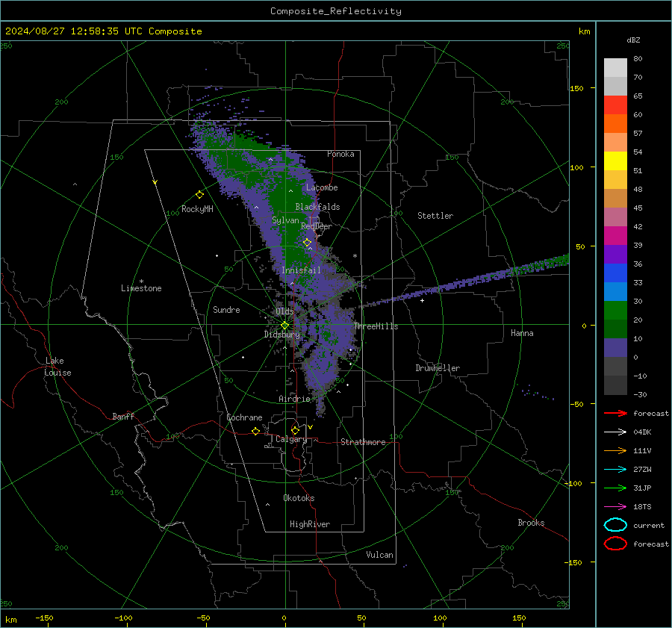Click the Okotoks label

pyautogui.click(x=299, y=498)
